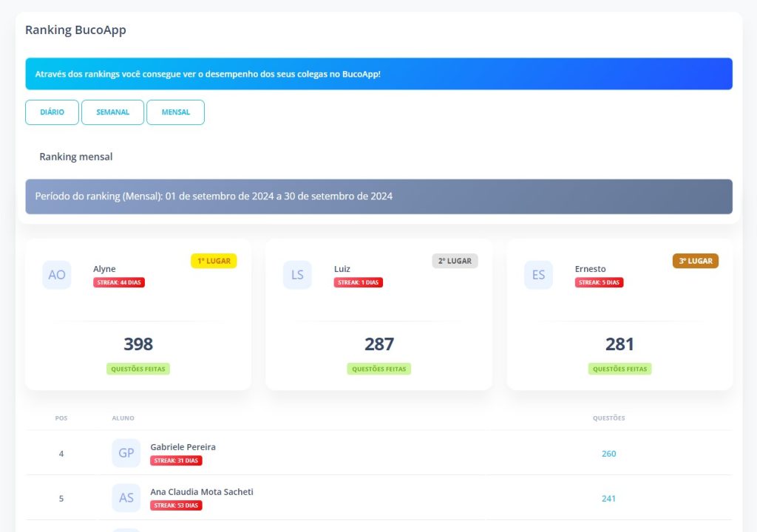This screenshot has height=532, width=757.
Task: Click Ernesto's name in third place card
Action: 590,269
